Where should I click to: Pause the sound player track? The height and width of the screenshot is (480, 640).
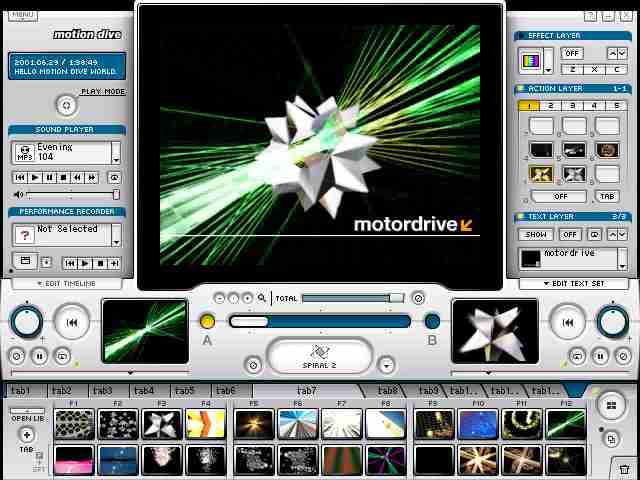click(x=49, y=178)
